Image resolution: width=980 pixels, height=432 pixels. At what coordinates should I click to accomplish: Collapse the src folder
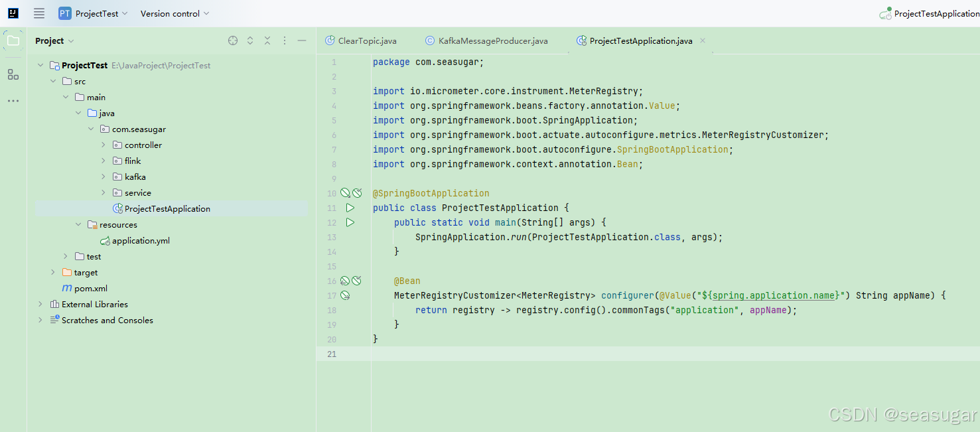(x=53, y=82)
